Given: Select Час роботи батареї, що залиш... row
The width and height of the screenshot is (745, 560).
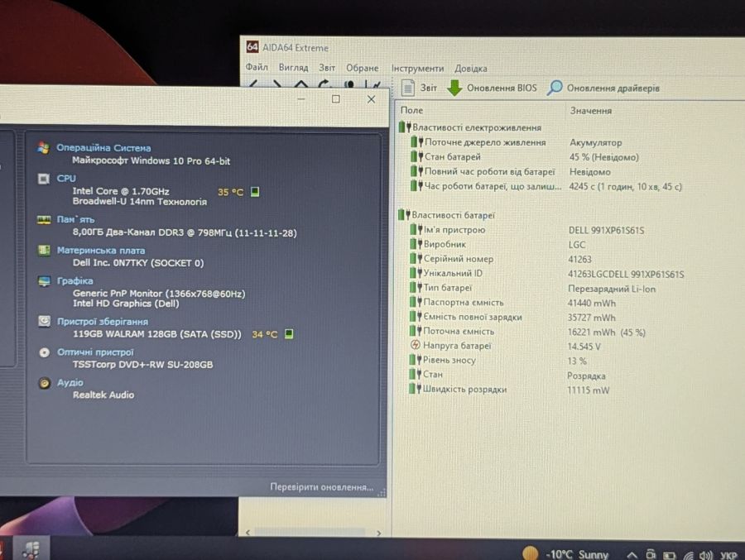Looking at the screenshot, I should (546, 186).
